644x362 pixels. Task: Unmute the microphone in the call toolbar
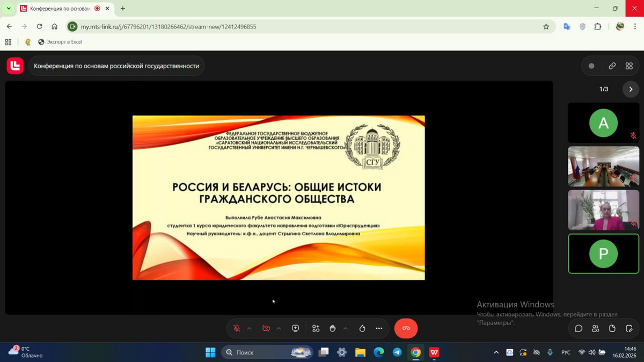pyautogui.click(x=237, y=328)
